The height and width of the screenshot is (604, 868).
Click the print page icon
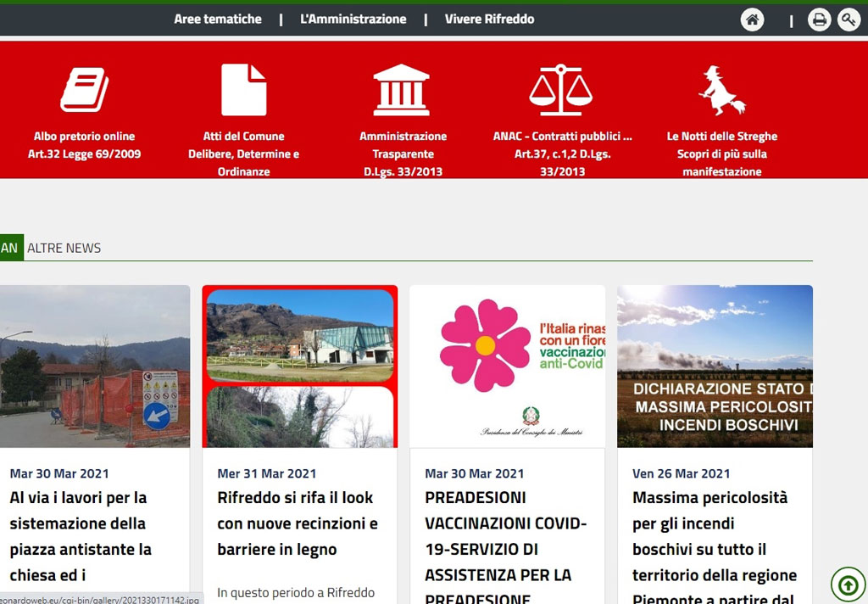(x=820, y=20)
